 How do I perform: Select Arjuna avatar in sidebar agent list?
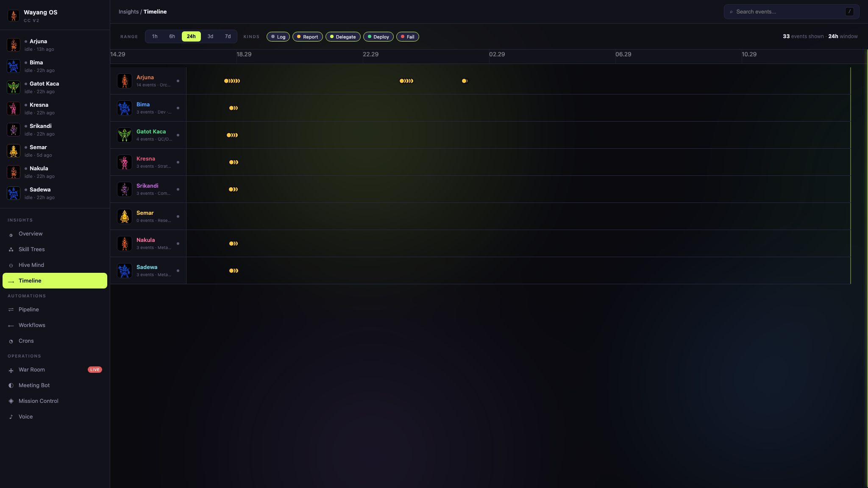[x=14, y=45]
